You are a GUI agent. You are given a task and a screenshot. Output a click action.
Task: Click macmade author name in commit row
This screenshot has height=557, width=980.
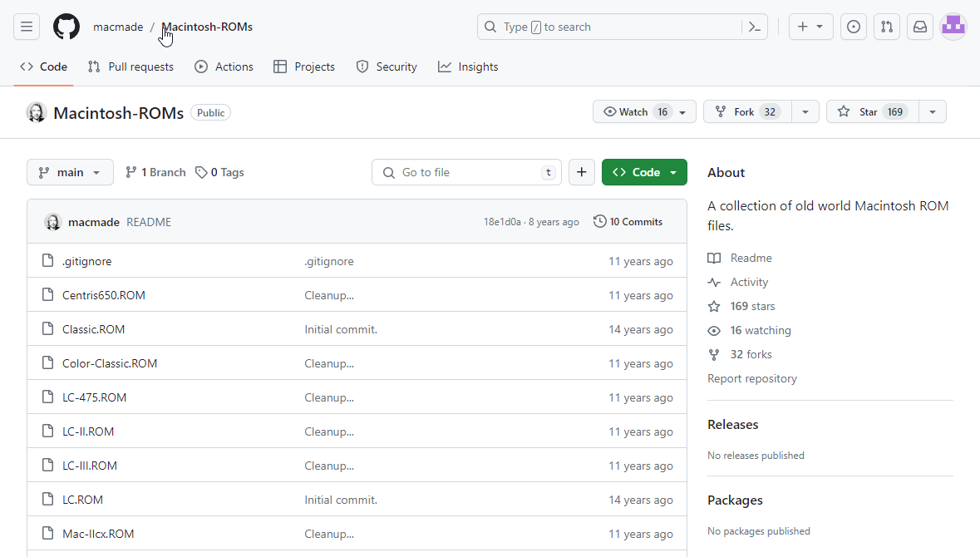point(94,222)
